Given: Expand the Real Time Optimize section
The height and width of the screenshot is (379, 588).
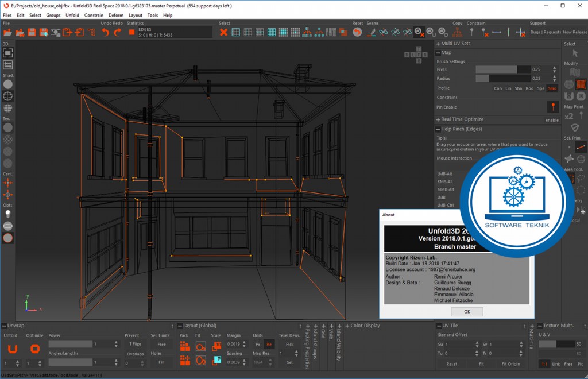Looking at the screenshot, I should coord(438,119).
